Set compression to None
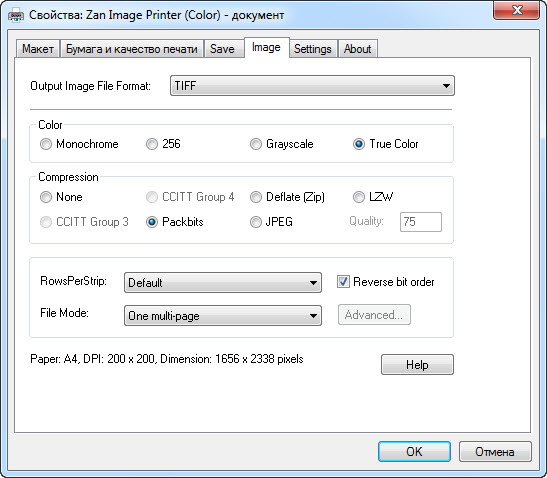This screenshot has height=478, width=547. [x=61, y=197]
